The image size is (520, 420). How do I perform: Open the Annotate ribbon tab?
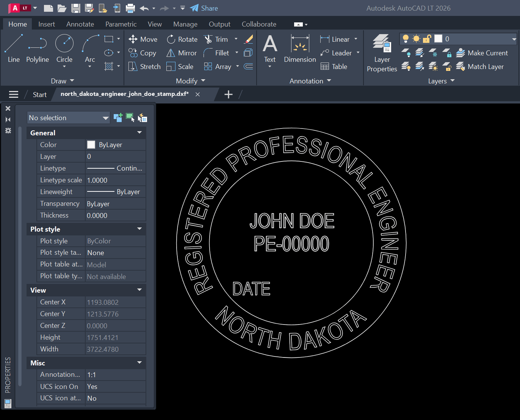tap(80, 24)
